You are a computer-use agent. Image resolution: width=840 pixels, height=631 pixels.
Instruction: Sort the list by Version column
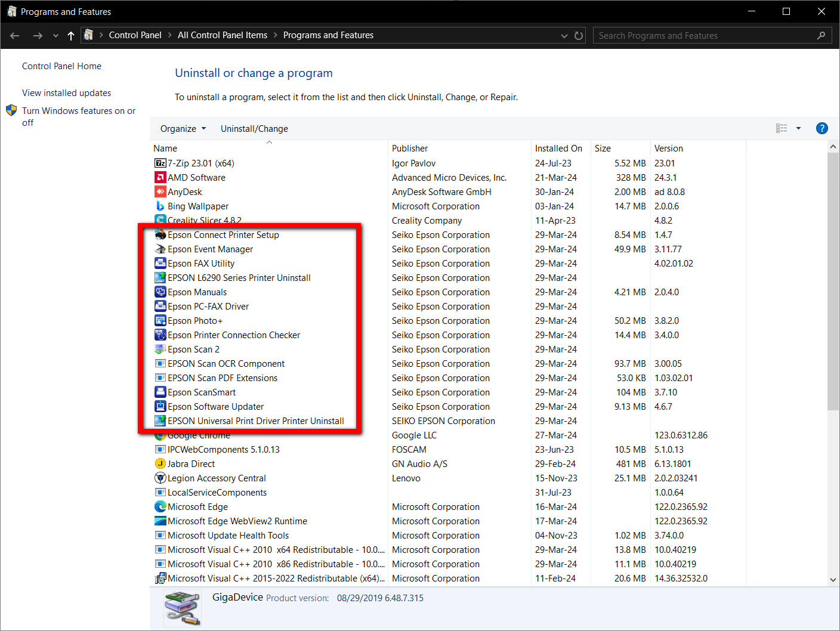tap(698, 149)
